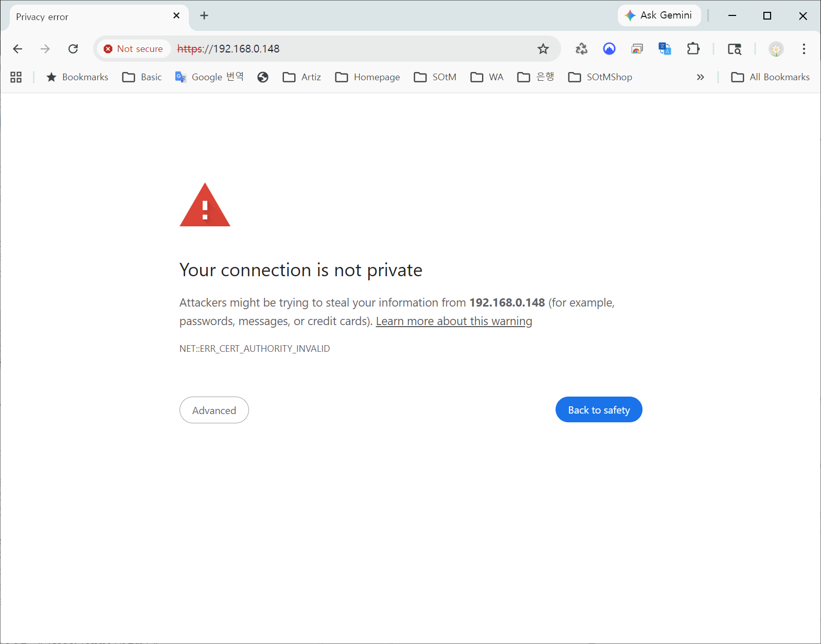Open Learn more about this warning link
Screen dimensions: 821x644
click(x=454, y=321)
